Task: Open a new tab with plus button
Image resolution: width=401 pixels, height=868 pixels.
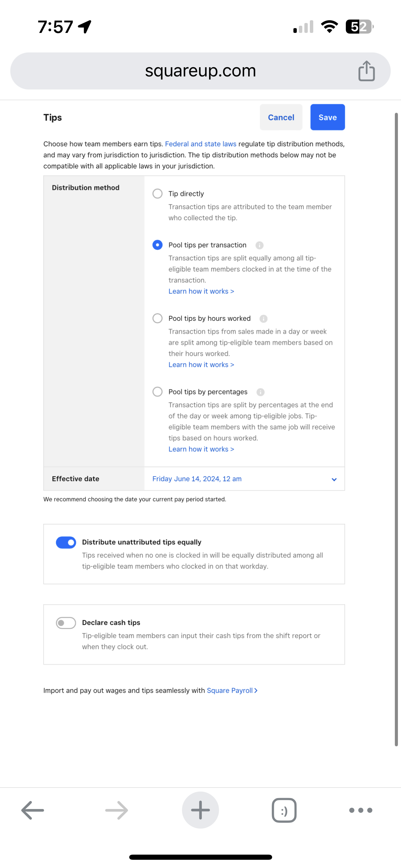Action: tap(200, 810)
